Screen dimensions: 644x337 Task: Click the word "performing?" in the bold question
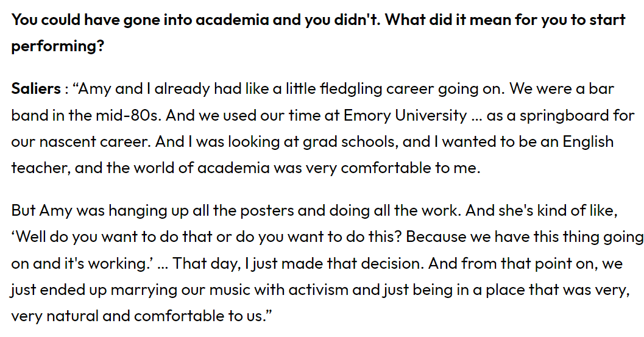tap(58, 46)
